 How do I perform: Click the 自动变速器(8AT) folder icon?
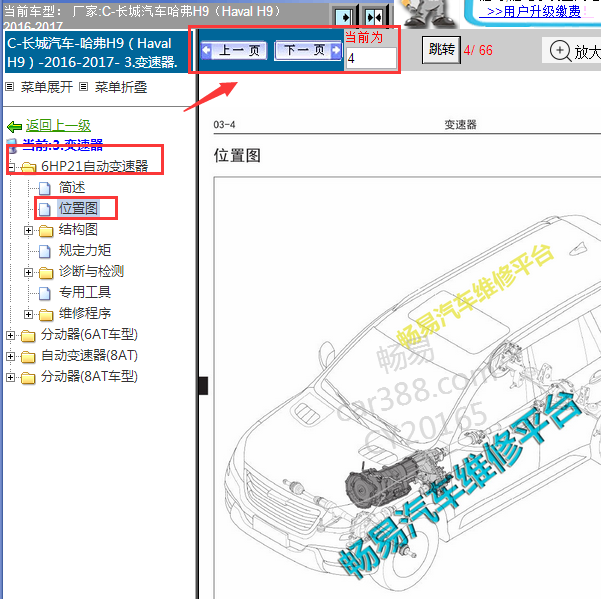(28, 357)
